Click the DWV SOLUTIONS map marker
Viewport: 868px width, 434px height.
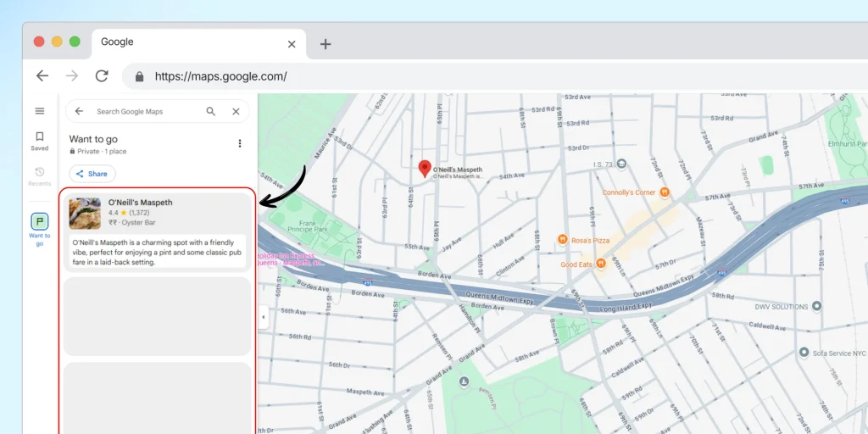point(816,306)
